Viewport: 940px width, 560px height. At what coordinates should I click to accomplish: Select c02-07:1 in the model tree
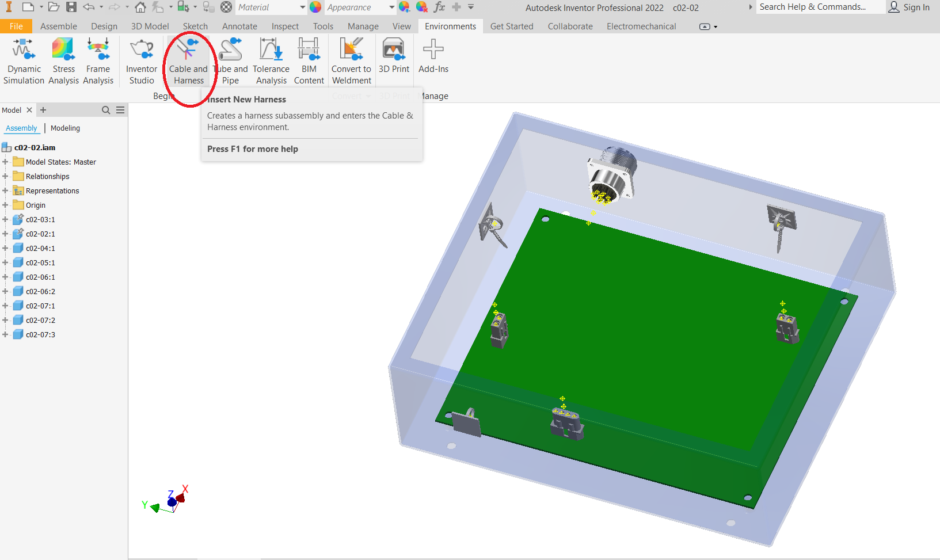[40, 306]
